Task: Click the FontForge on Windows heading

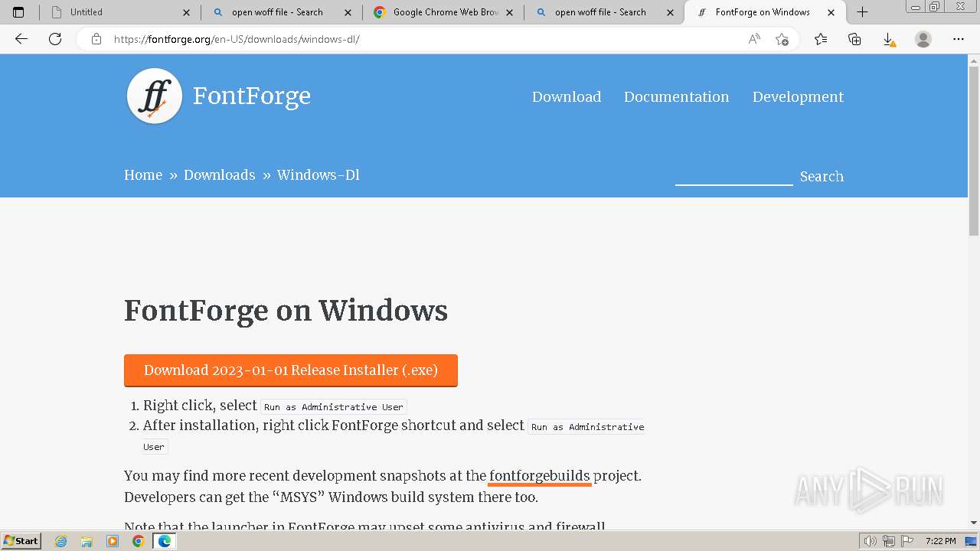Action: tap(286, 311)
